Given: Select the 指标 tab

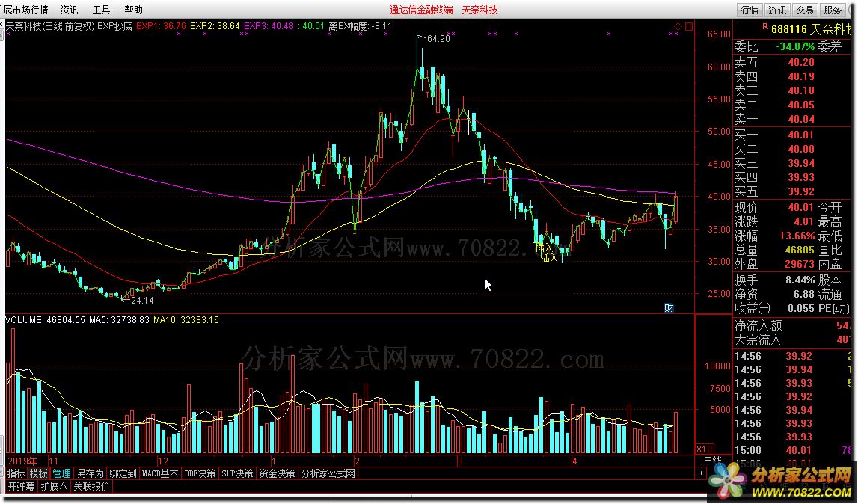Looking at the screenshot, I should [x=16, y=473].
